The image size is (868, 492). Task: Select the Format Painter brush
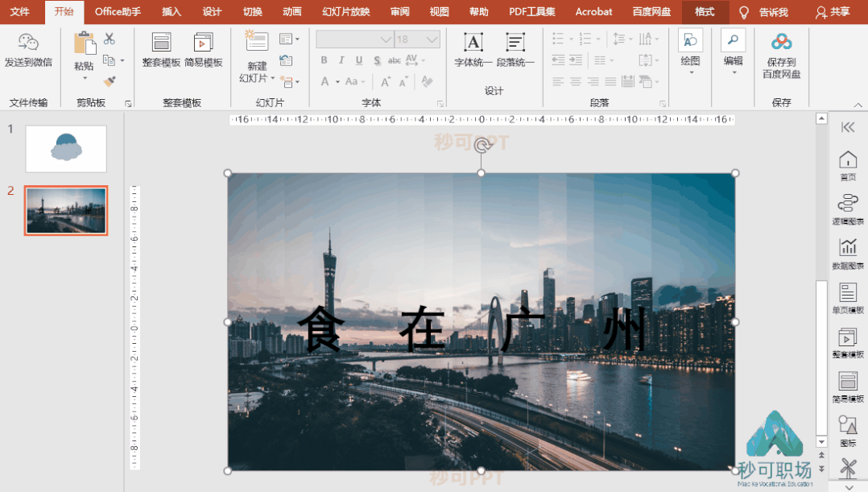110,81
